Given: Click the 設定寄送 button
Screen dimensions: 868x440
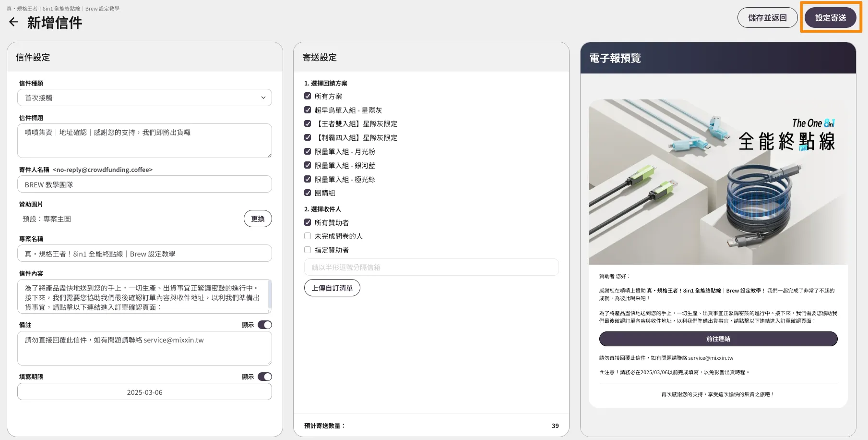Looking at the screenshot, I should click(x=830, y=18).
